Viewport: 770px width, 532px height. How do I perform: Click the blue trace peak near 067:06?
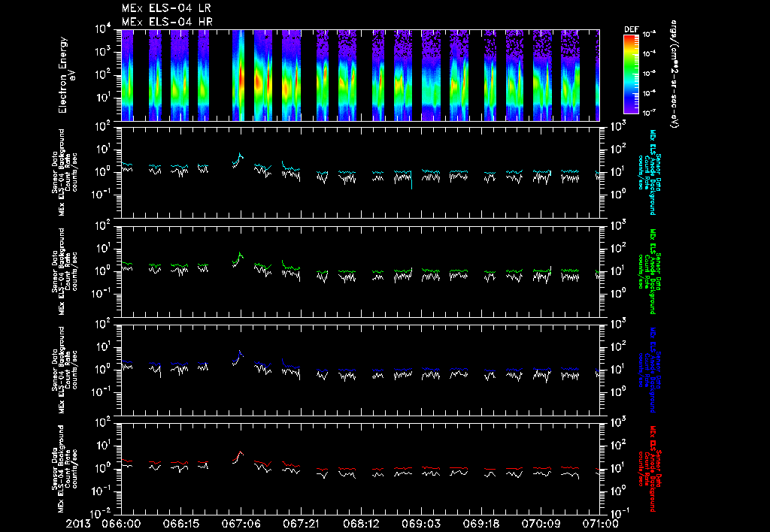(240, 352)
